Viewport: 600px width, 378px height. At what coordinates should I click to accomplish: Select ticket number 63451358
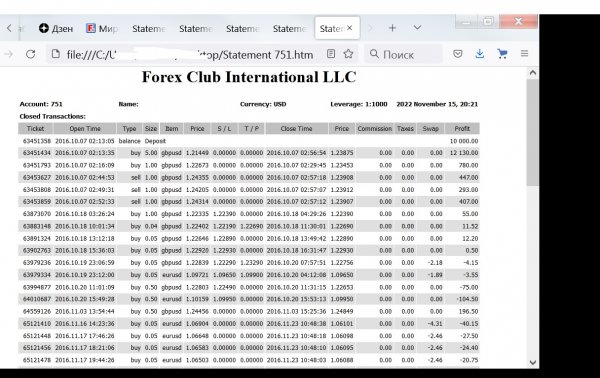pos(37,141)
